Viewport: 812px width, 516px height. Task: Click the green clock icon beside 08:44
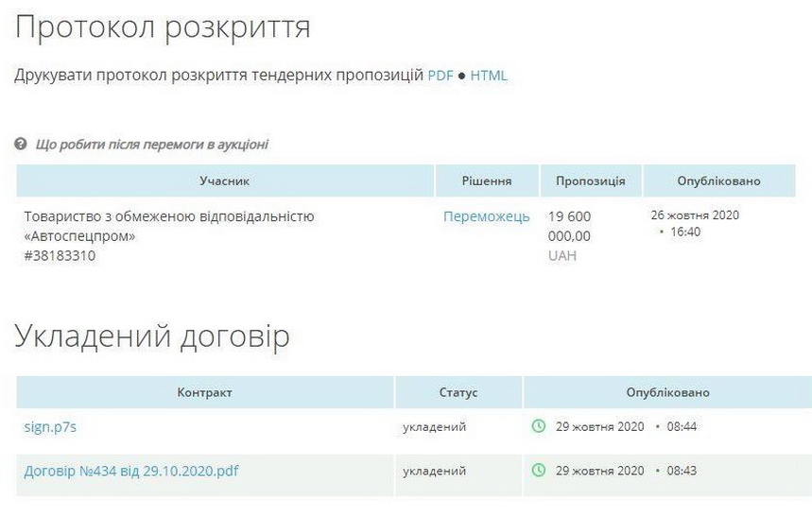[x=539, y=426]
